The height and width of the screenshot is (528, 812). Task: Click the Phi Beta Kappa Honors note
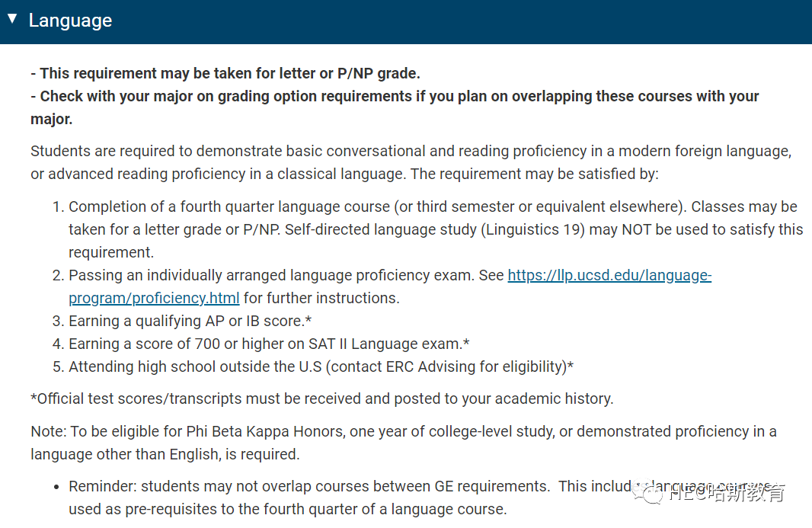404,443
